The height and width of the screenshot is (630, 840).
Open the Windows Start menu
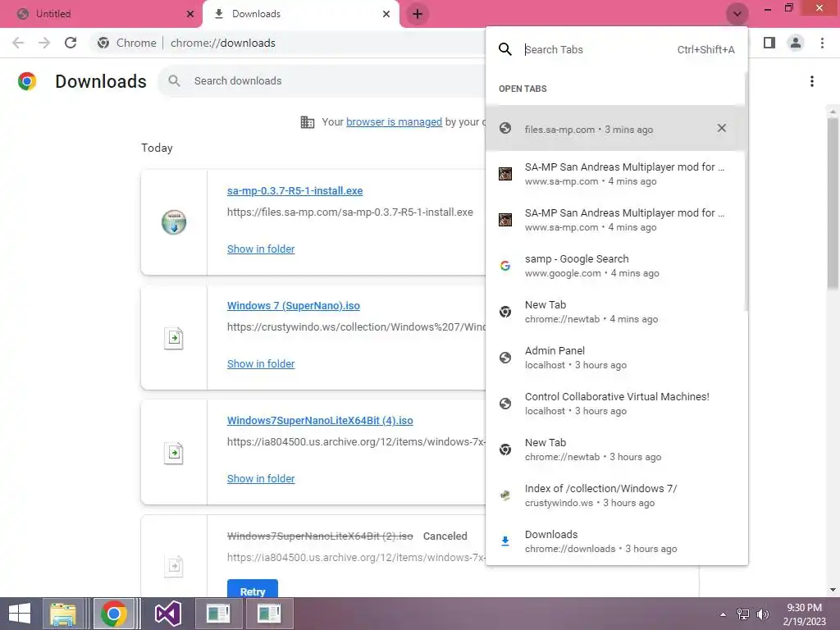pyautogui.click(x=20, y=614)
